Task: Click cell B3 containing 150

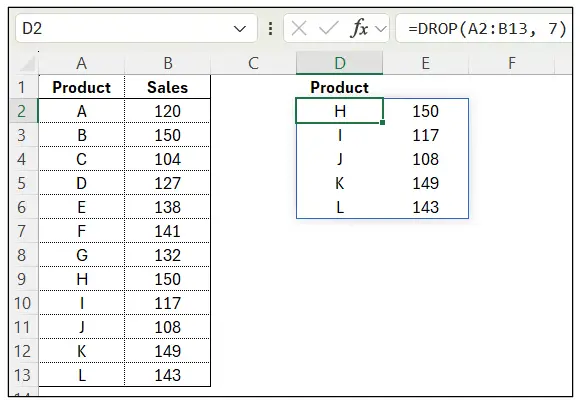Action: click(168, 135)
